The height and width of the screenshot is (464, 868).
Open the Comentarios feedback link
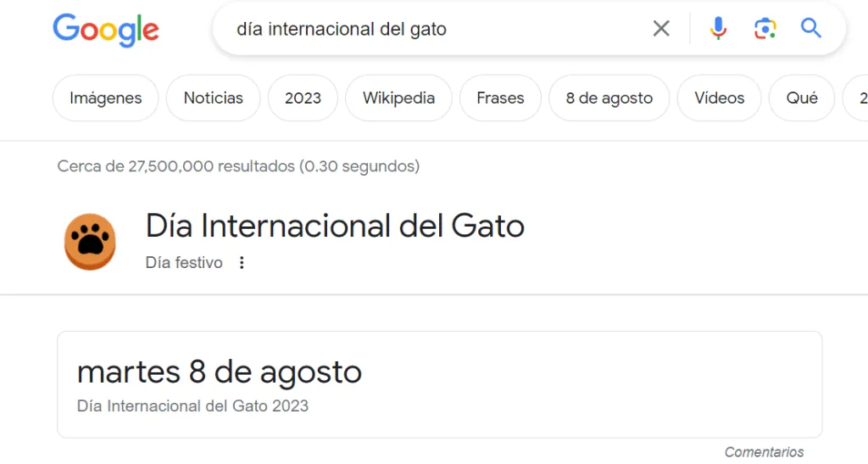point(764,452)
